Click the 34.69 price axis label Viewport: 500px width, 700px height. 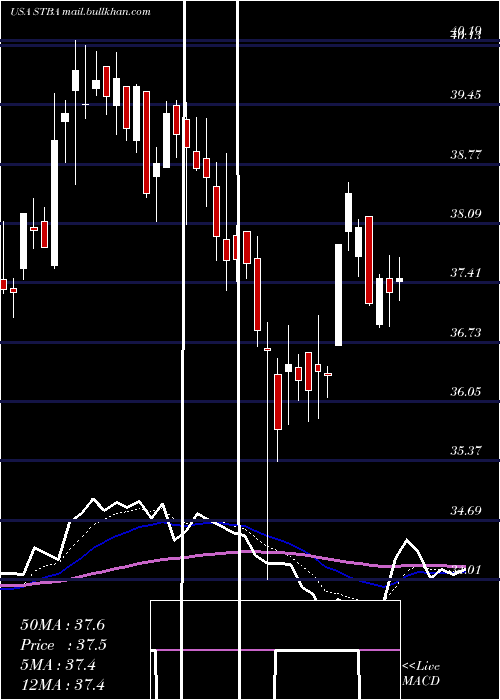(466, 510)
